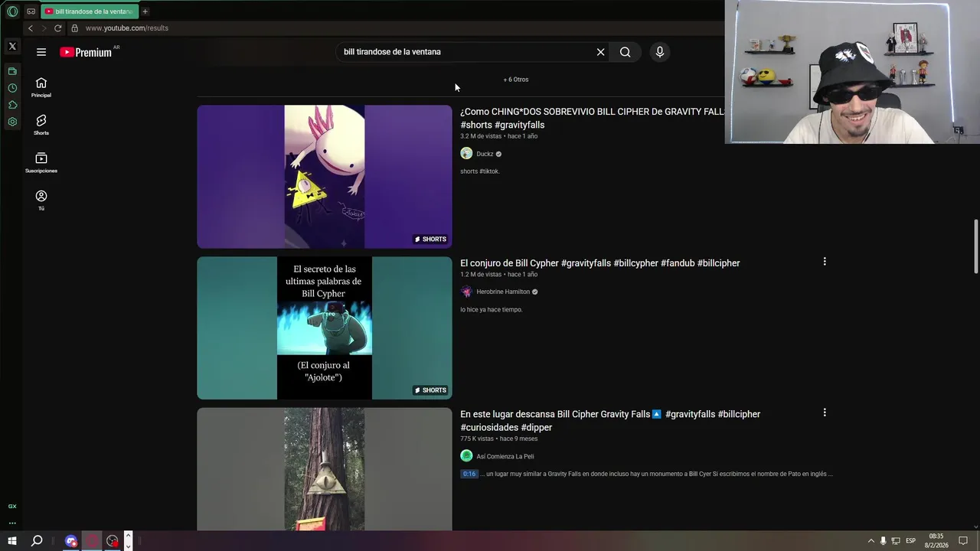Viewport: 980px width, 551px height.
Task: Open the Duckz channel avatar
Action: tap(466, 154)
